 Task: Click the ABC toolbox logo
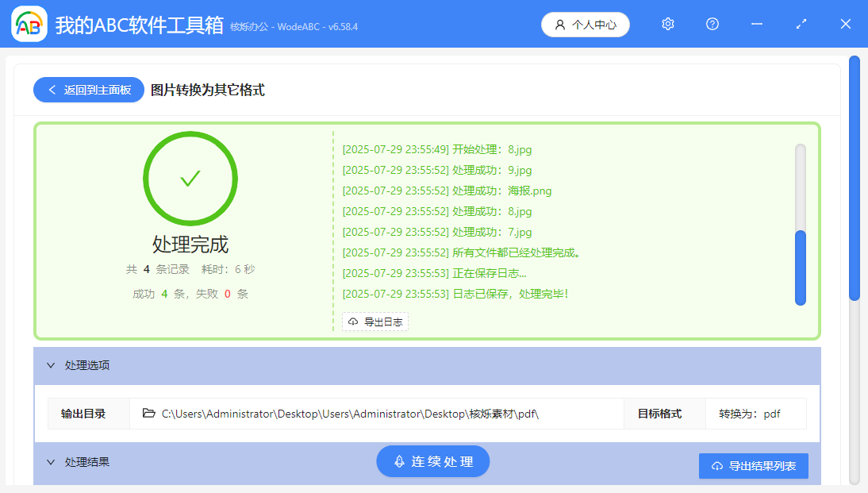pos(29,24)
